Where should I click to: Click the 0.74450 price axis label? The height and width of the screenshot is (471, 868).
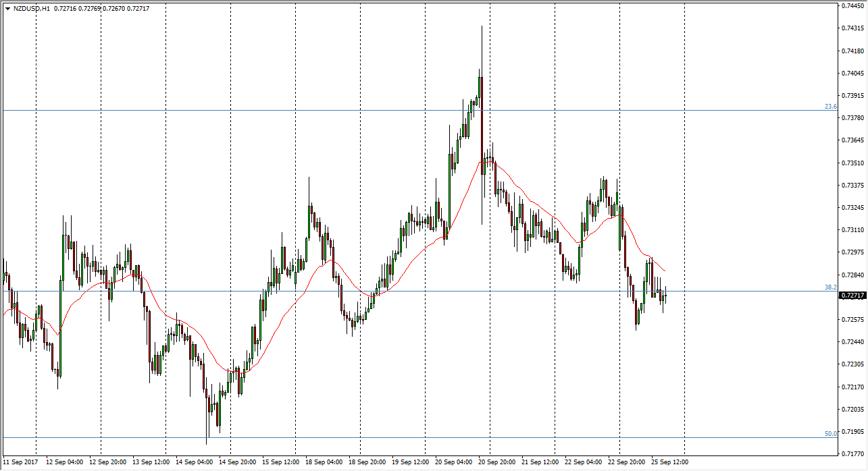point(854,6)
